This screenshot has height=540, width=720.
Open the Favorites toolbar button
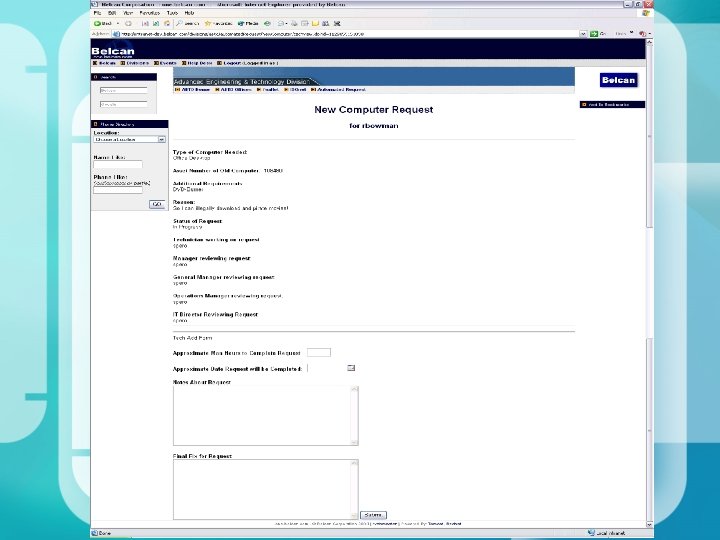[218, 23]
